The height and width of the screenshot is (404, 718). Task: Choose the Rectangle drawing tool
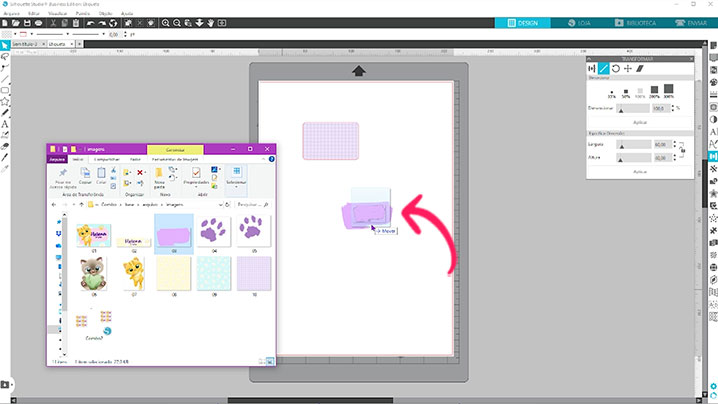pos(5,88)
